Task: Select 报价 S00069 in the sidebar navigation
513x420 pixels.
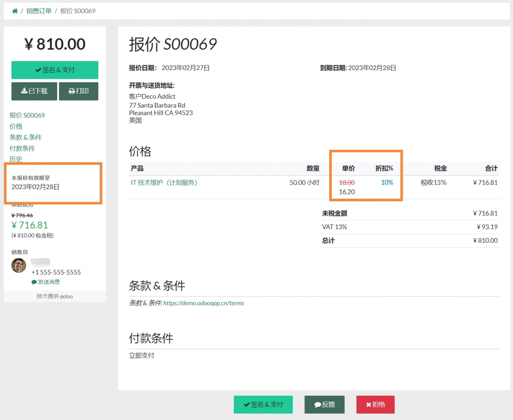Action: (26, 115)
